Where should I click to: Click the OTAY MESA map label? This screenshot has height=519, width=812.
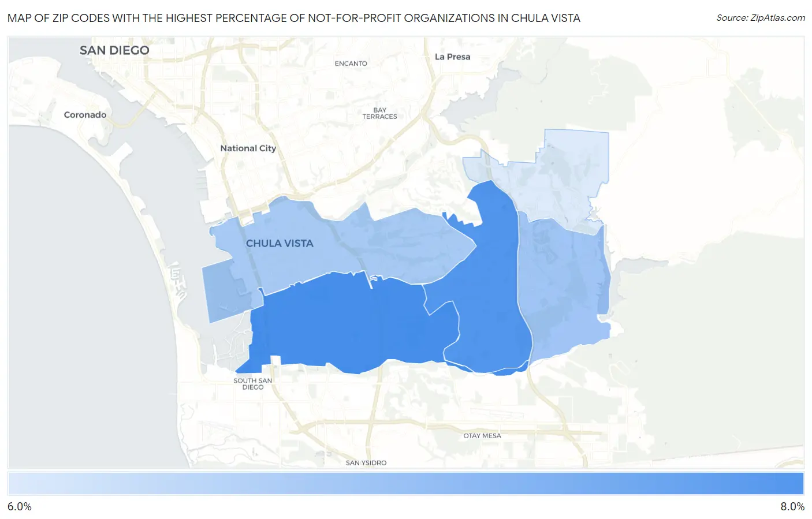coord(482,436)
